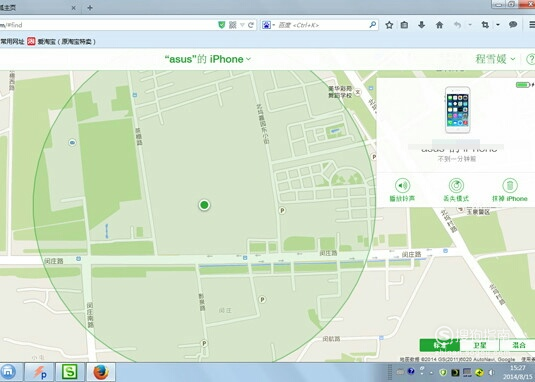
Task: Activate the Lost Mode radar icon
Action: (456, 186)
